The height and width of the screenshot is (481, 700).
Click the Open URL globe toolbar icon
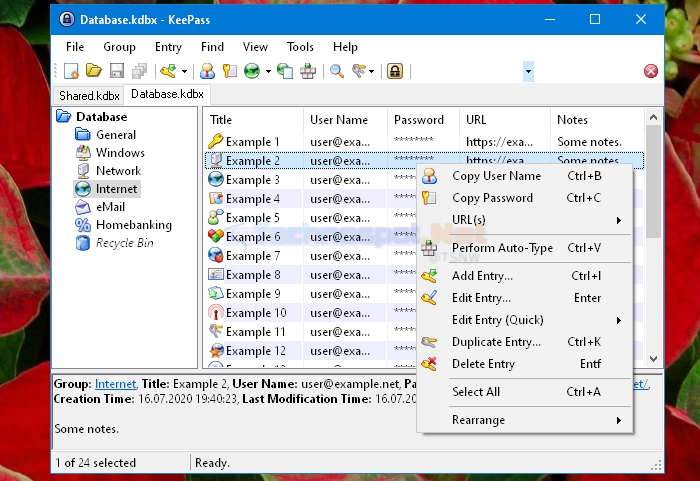[252, 71]
